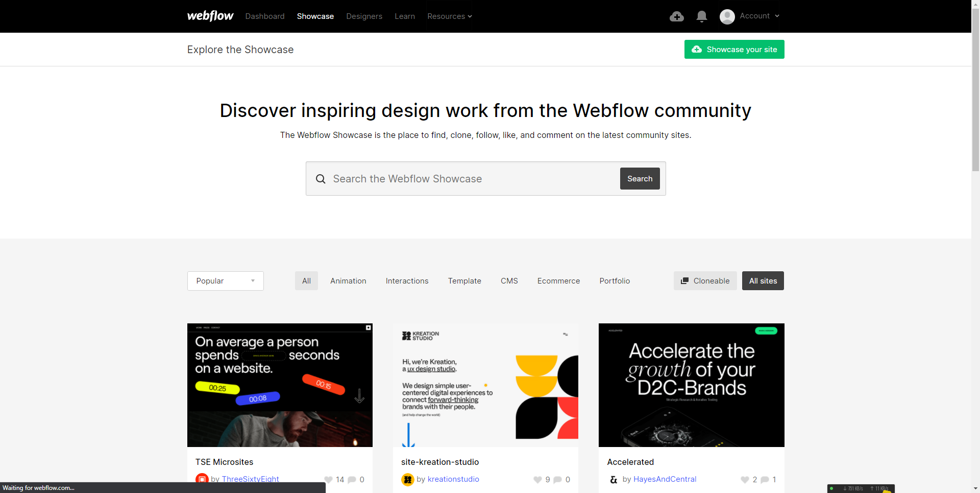
Task: Like the Accelerated site heart icon
Action: click(x=745, y=480)
